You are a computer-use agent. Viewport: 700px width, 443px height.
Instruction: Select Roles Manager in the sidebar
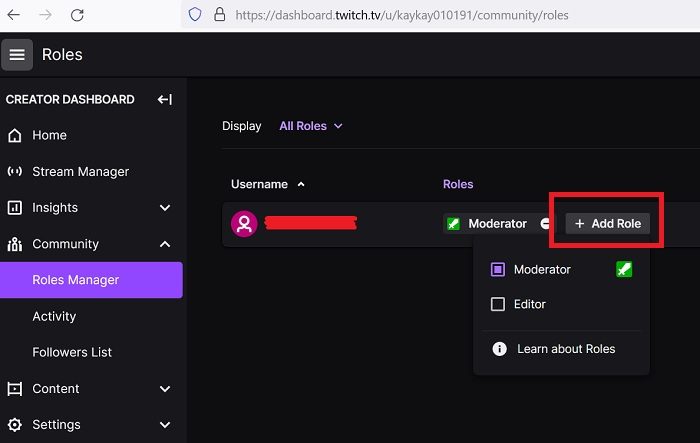[x=91, y=280]
